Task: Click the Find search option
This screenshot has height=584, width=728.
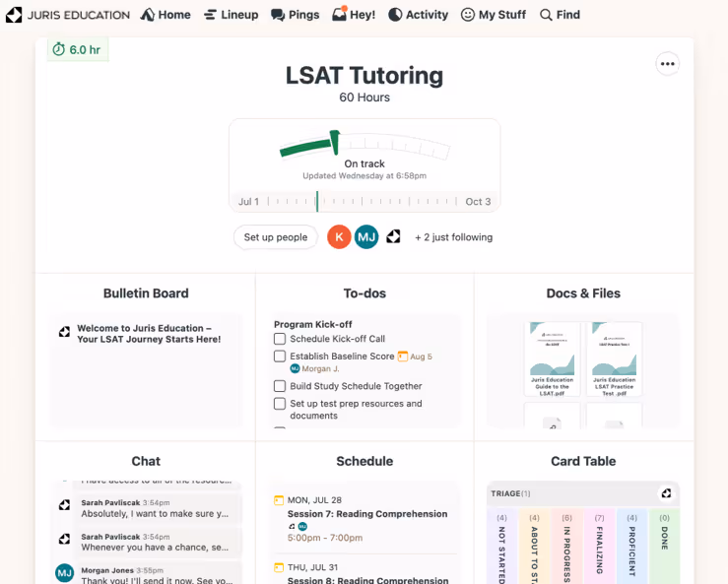Action: [560, 15]
